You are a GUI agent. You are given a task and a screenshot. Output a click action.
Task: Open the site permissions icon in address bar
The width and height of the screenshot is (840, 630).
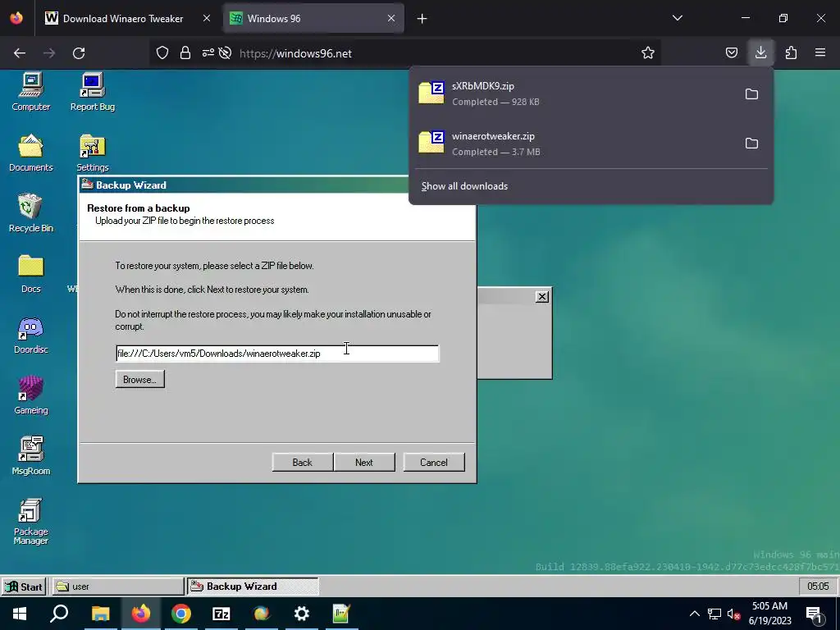pyautogui.click(x=208, y=52)
